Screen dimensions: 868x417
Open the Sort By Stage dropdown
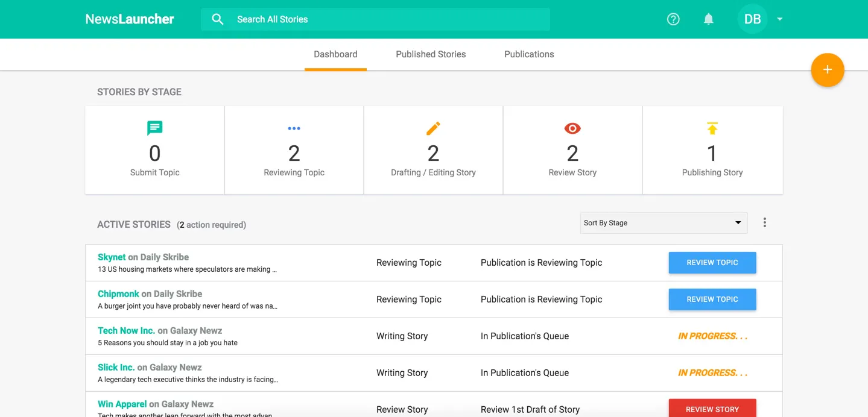point(664,223)
